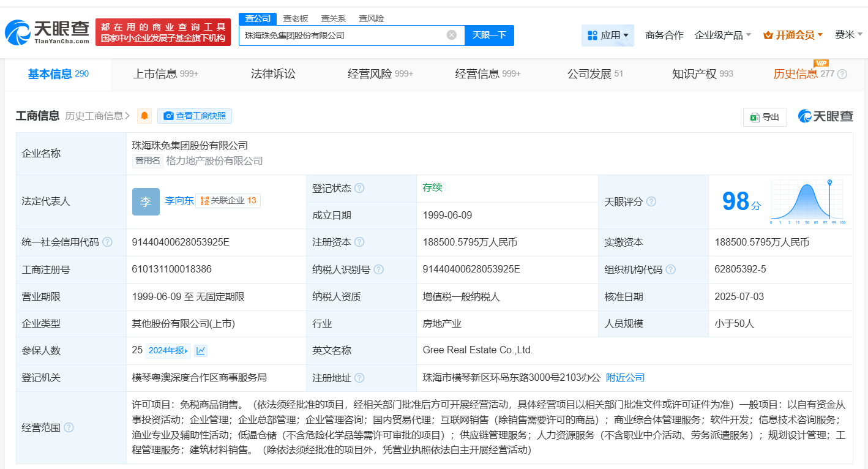Image resolution: width=868 pixels, height=469 pixels.
Task: Click the 天眼一下 search button
Action: (489, 35)
